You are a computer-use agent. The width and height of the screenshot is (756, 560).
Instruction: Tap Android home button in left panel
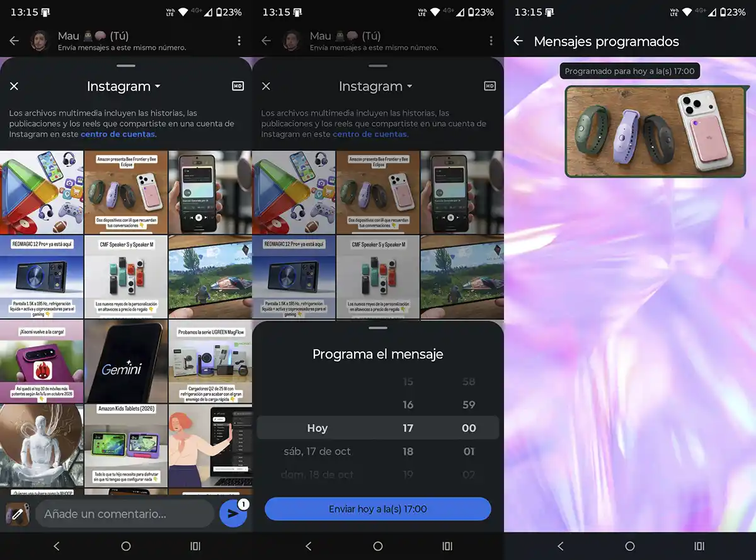126,546
